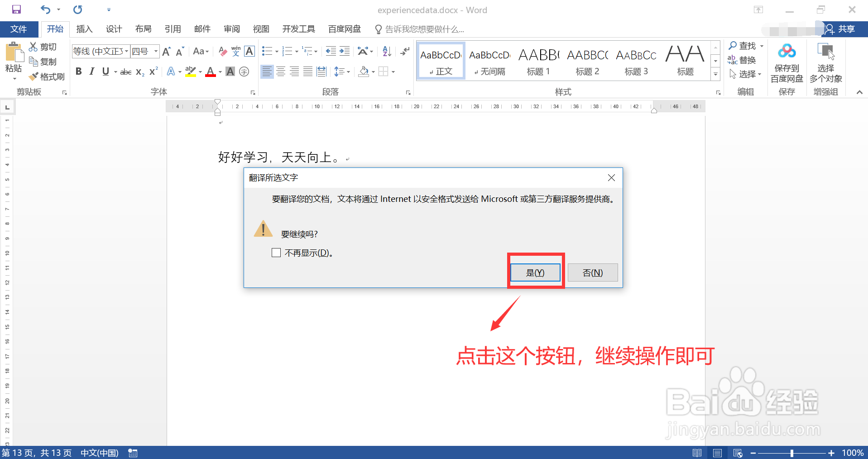Open Font dialog launcher
868x459 pixels.
[x=253, y=92]
